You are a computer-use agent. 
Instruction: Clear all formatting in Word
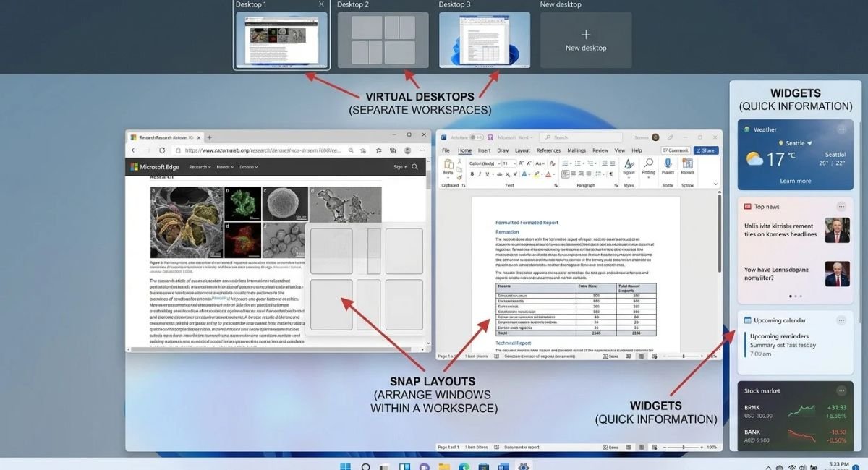click(x=552, y=163)
